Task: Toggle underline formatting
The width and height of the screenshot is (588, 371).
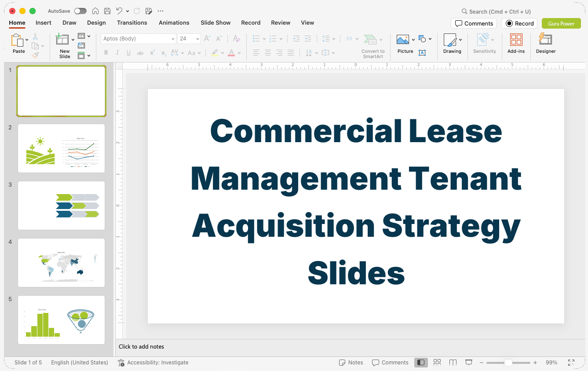Action: point(128,53)
